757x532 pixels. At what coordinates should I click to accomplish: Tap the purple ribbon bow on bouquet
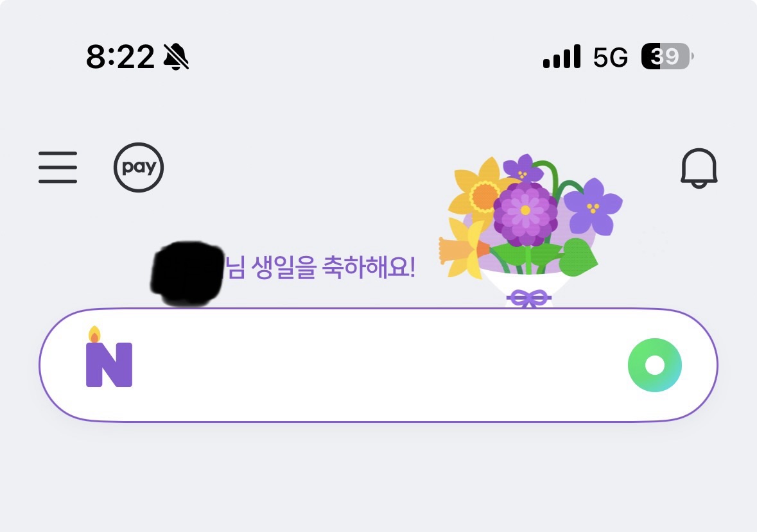[529, 298]
